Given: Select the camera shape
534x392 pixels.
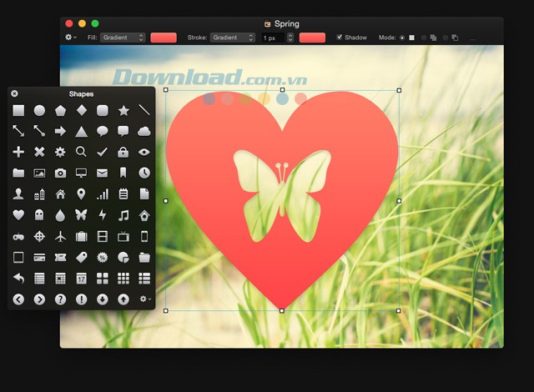Looking at the screenshot, I should [60, 173].
